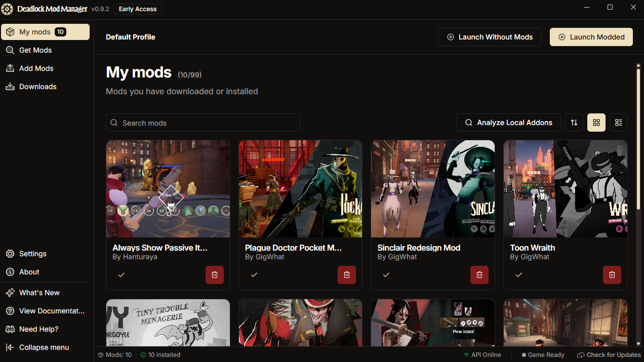
Task: Click the By Hanturaya author text
Action: click(x=135, y=257)
